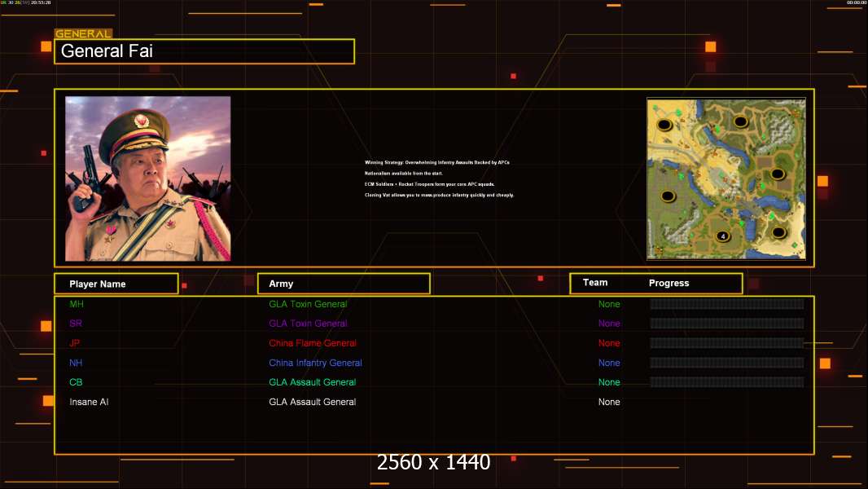This screenshot has width=868, height=489.
Task: Click the team "None" value for Insane AI
Action: (609, 402)
